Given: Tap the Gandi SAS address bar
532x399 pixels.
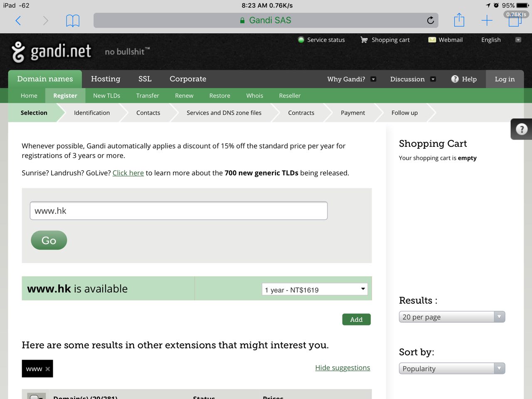Looking at the screenshot, I should click(x=266, y=20).
